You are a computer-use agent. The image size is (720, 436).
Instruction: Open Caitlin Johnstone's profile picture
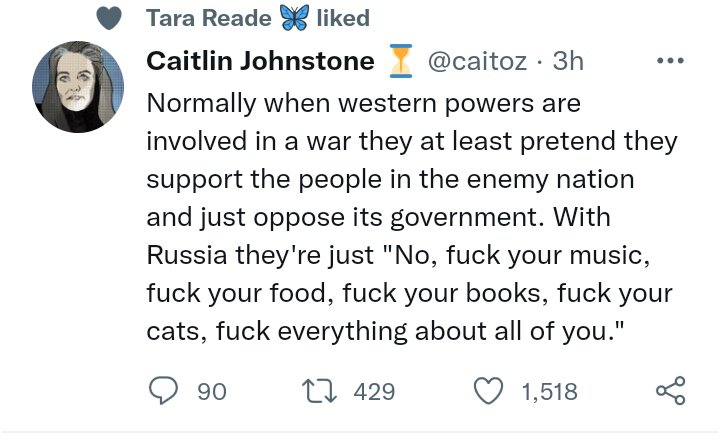(78, 88)
